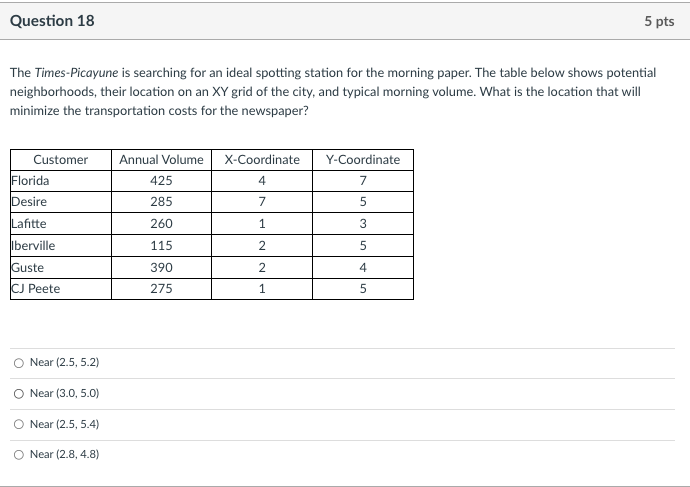Click the Florida row name cell
690x487 pixels.
(x=61, y=181)
